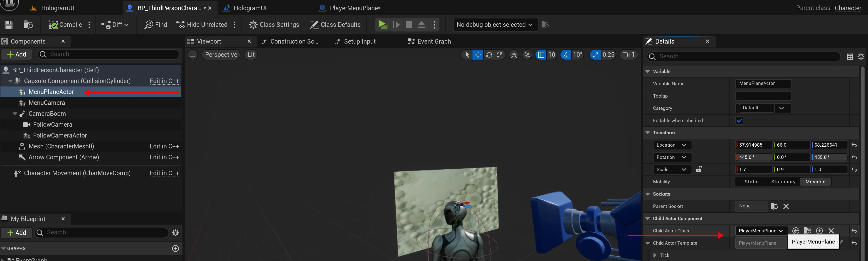Click the Details panel search field

tap(741, 57)
